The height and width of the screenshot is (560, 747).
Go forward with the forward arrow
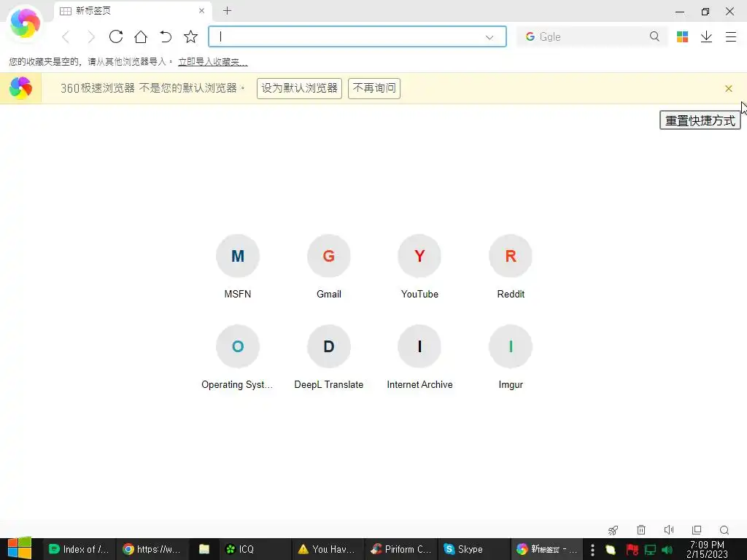[91, 36]
